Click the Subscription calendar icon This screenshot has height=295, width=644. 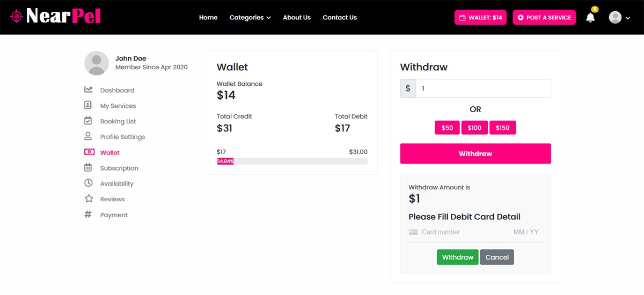89,168
